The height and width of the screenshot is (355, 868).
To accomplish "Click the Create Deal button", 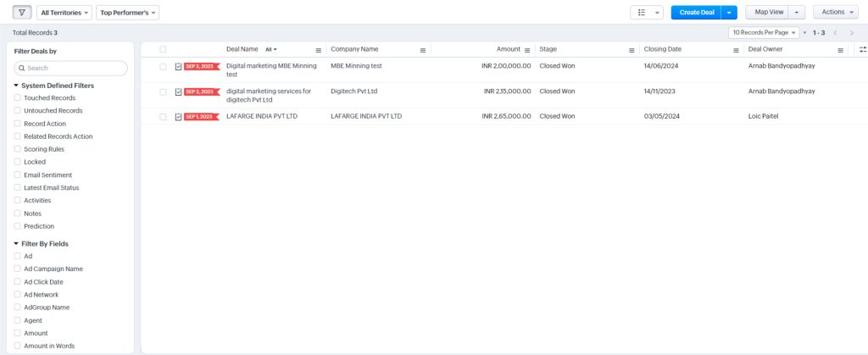I will [x=696, y=13].
